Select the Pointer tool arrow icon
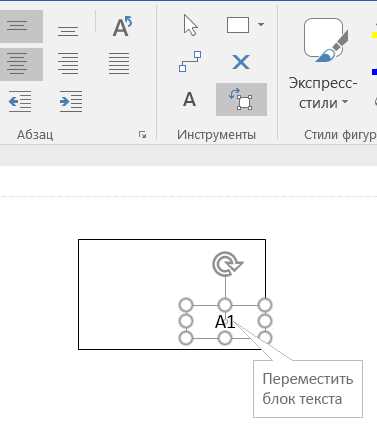The width and height of the screenshot is (377, 425). (191, 25)
